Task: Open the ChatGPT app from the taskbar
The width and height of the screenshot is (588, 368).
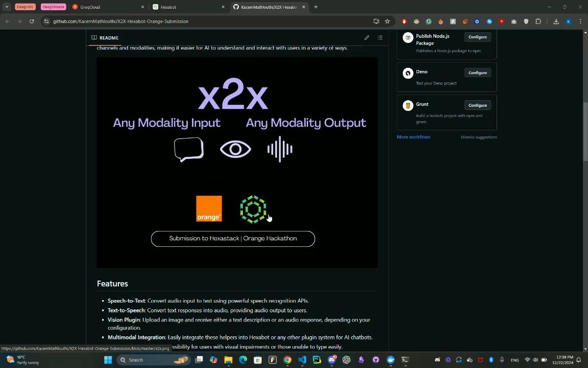Action: click(x=346, y=360)
